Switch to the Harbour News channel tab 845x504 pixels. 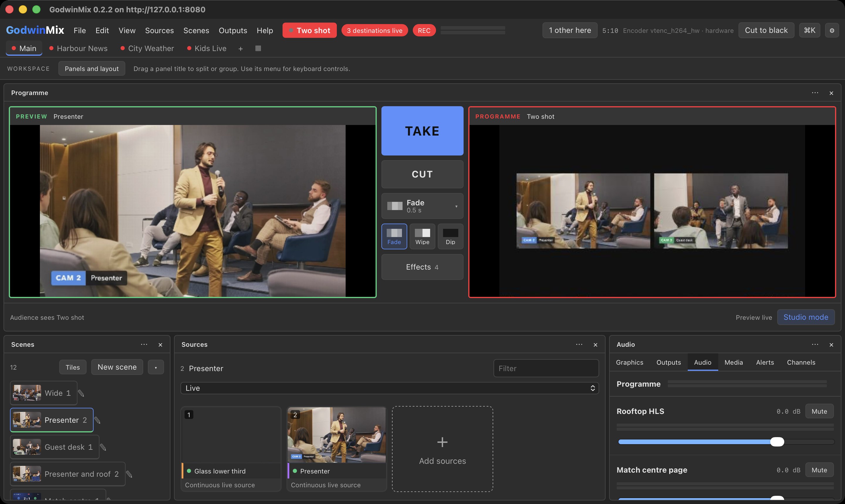[78, 49]
